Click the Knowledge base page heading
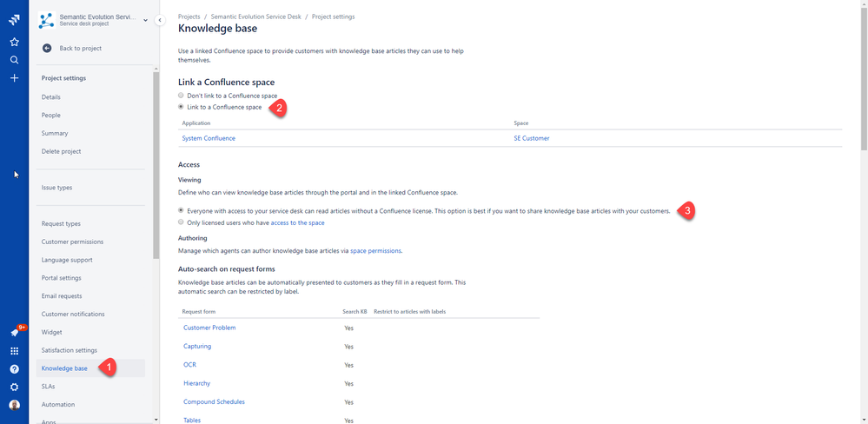Image resolution: width=868 pixels, height=424 pixels. 217,28
